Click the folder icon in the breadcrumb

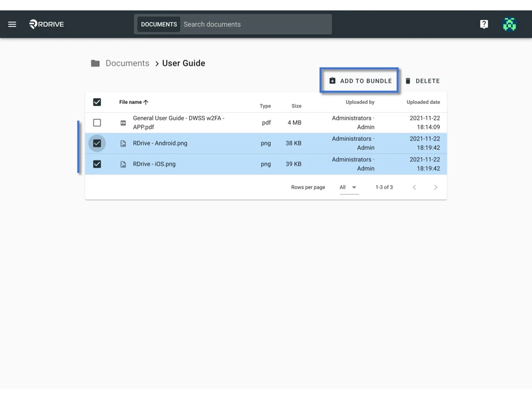[x=96, y=62]
